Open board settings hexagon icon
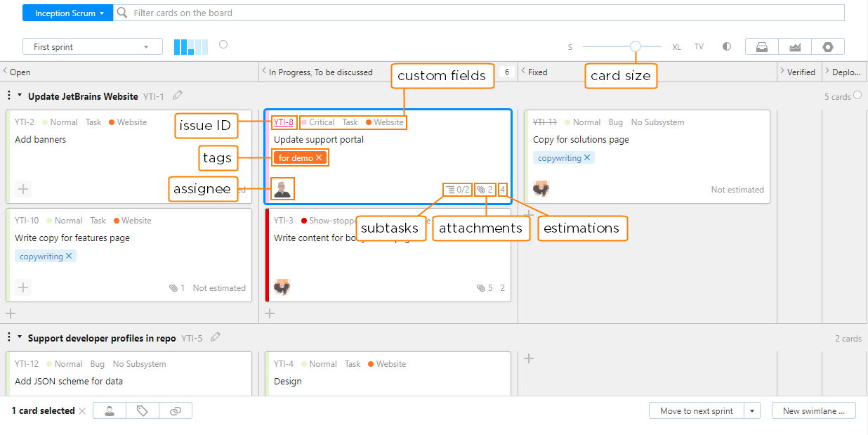 click(x=828, y=46)
